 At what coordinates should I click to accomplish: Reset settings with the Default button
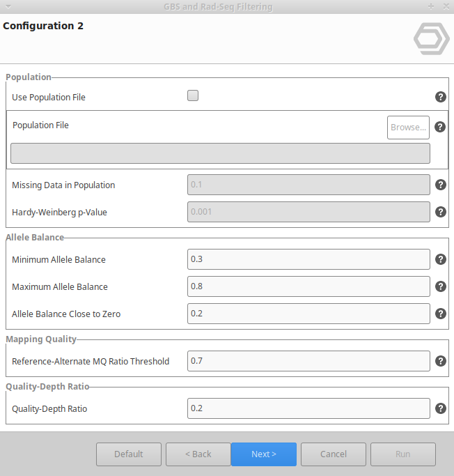point(129,454)
